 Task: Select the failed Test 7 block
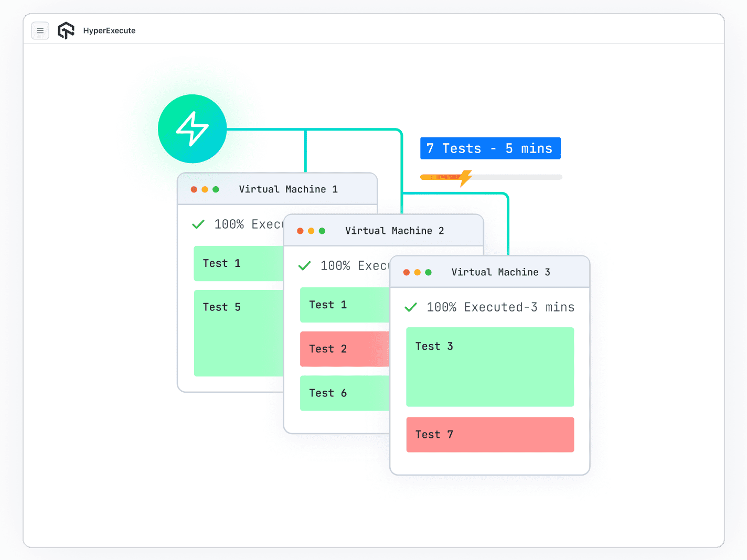click(x=490, y=434)
